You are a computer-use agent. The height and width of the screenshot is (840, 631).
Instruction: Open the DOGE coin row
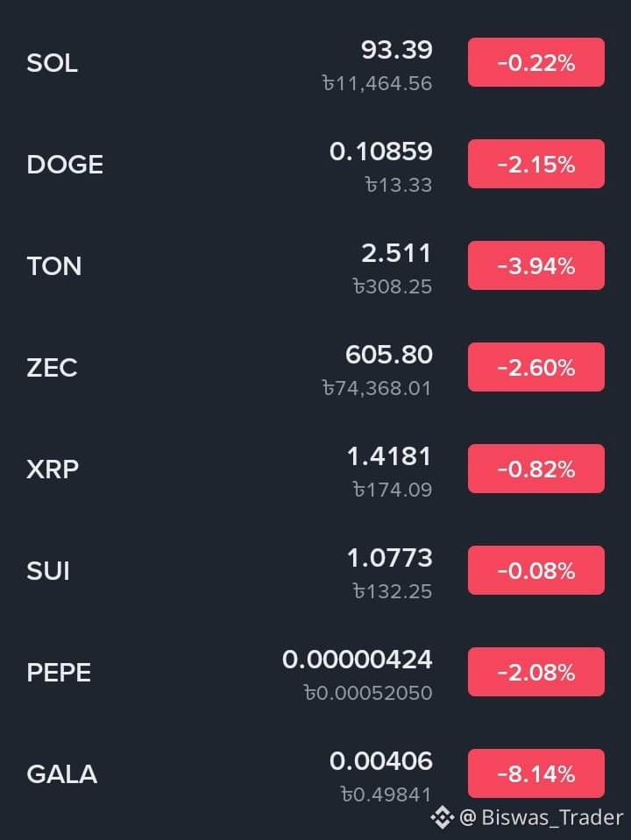pyautogui.click(x=315, y=165)
